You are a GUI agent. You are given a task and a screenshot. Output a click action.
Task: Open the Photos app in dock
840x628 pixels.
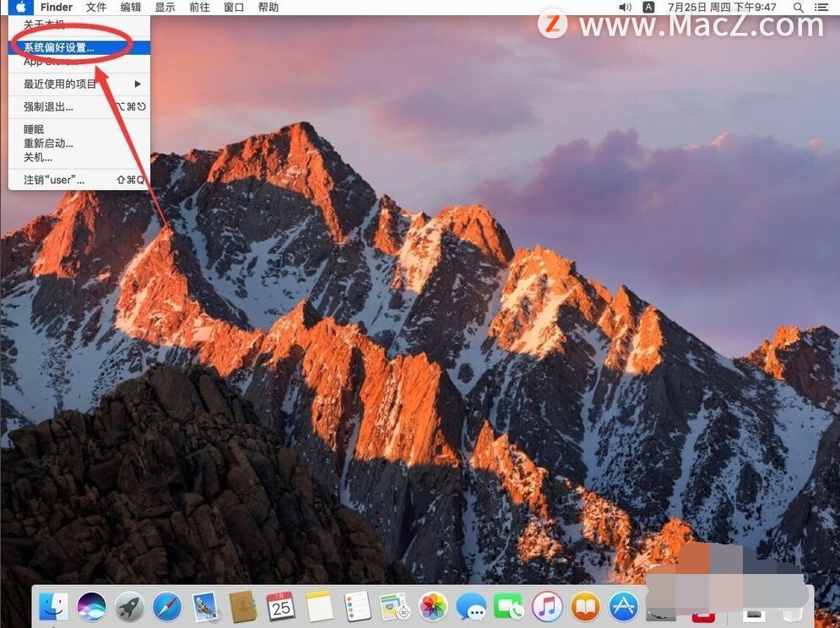[433, 605]
